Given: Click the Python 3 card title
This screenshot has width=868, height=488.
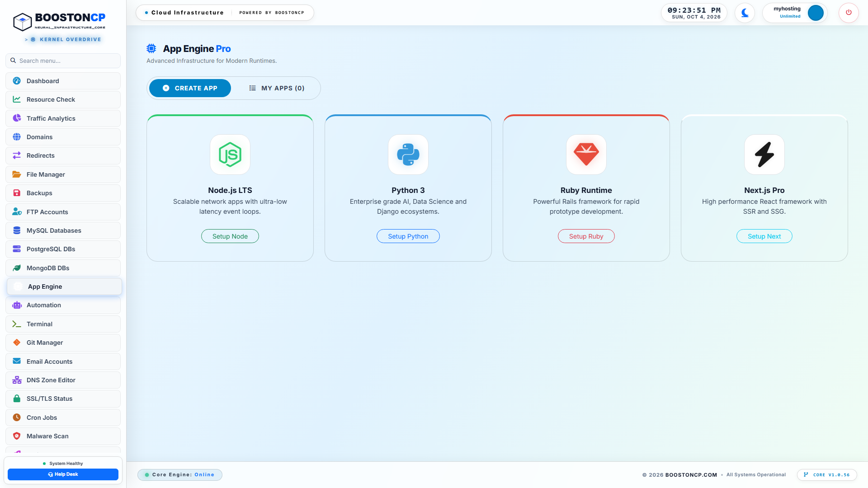Looking at the screenshot, I should coord(408,190).
